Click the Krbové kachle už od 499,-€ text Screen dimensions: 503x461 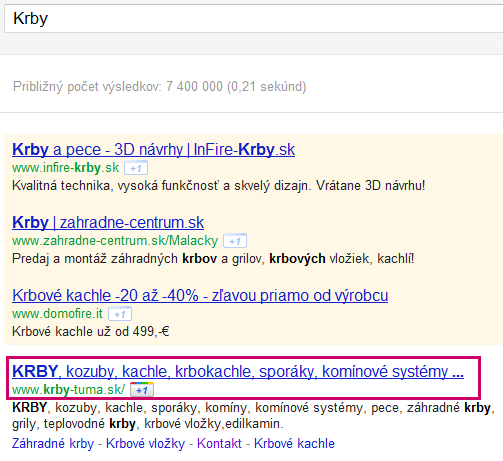click(91, 332)
